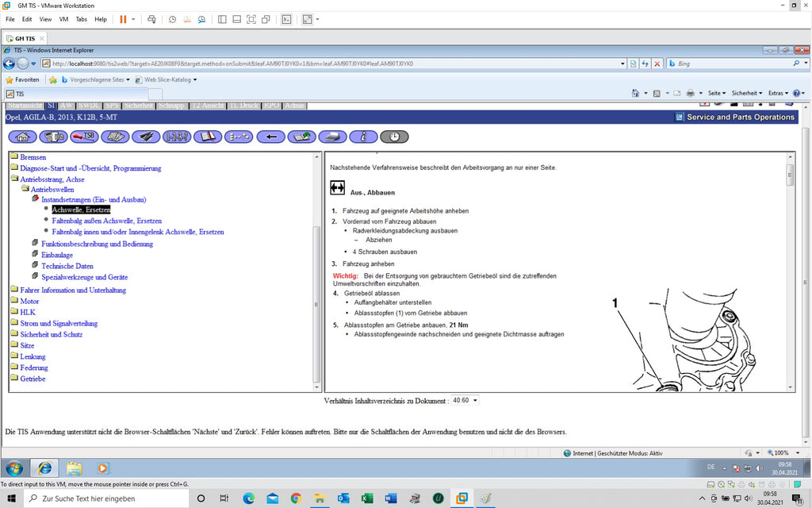This screenshot has width=812, height=508.
Task: Open the clock history icon in TIS toolbar
Action: click(394, 137)
